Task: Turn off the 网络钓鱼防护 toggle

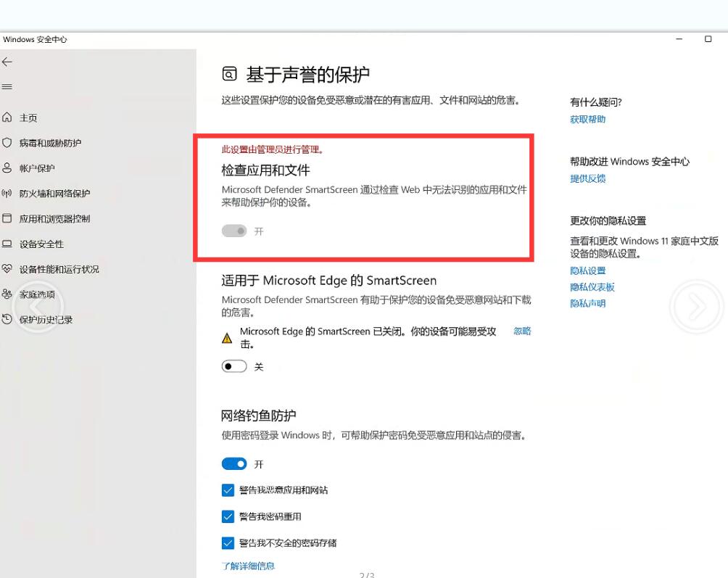Action: tap(234, 464)
